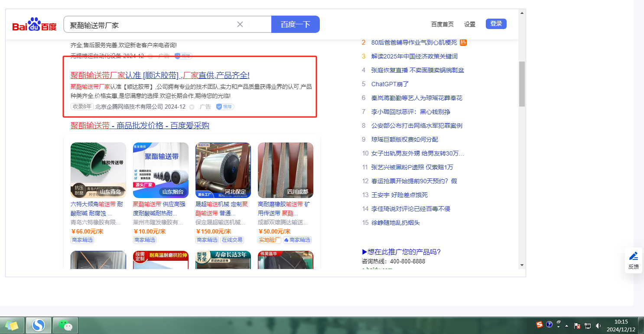Click the 收录8年 tag
This screenshot has height=334, width=644.
point(82,107)
